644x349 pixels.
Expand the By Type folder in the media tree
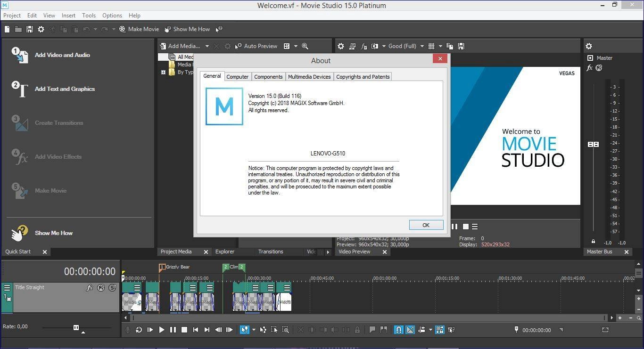tap(163, 73)
